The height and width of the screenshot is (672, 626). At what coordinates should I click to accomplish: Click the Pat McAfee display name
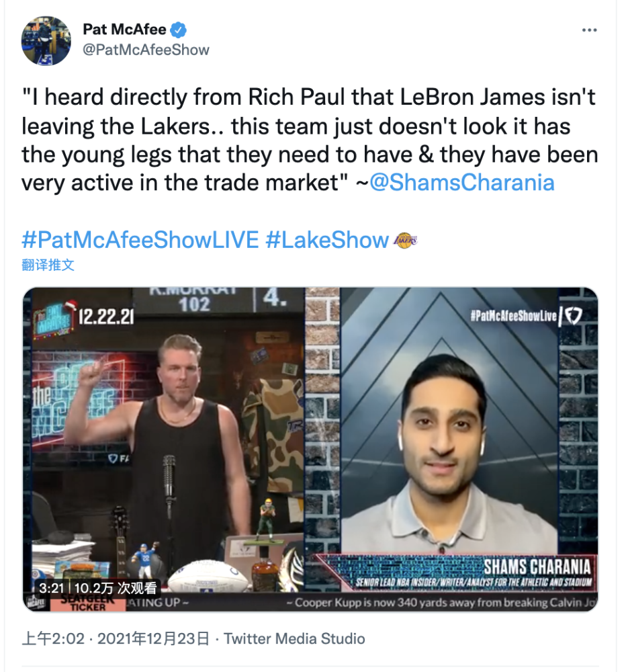tap(124, 30)
